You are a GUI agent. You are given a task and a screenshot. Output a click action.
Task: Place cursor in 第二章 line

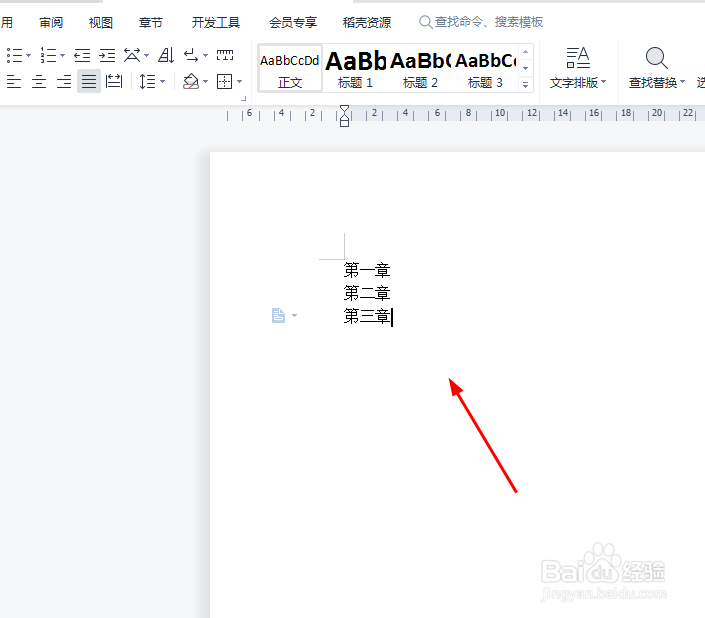[x=367, y=293]
